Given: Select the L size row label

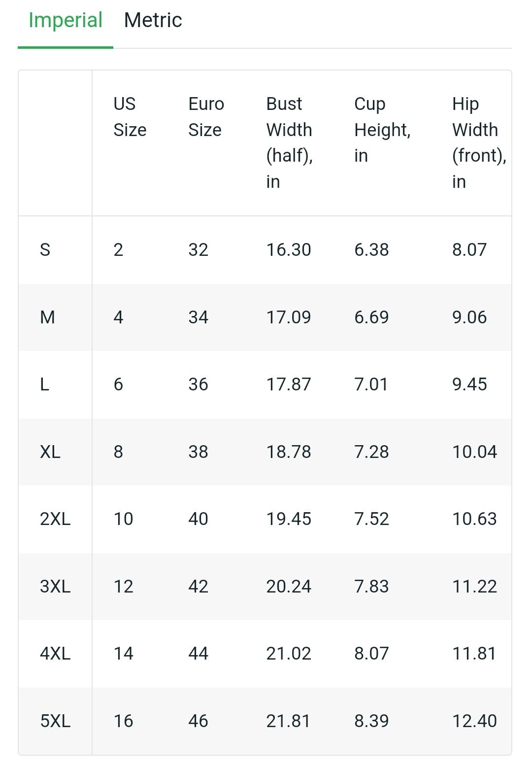Looking at the screenshot, I should click(x=44, y=384).
